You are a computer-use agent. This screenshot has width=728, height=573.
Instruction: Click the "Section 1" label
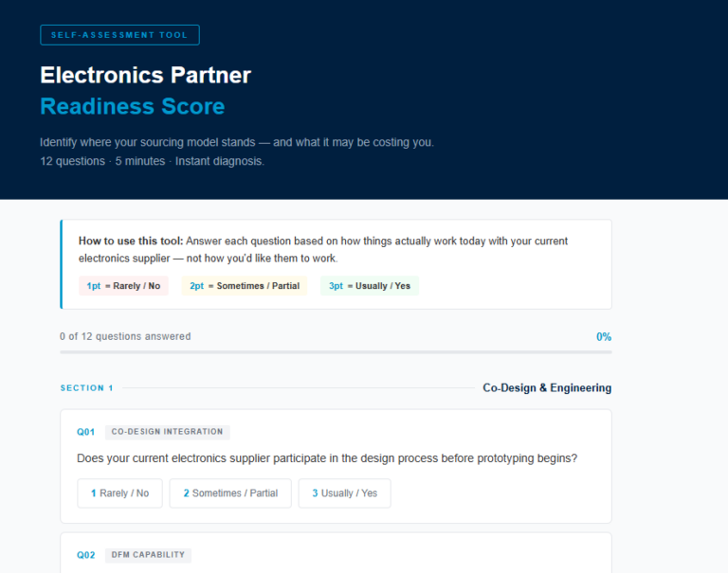[86, 388]
